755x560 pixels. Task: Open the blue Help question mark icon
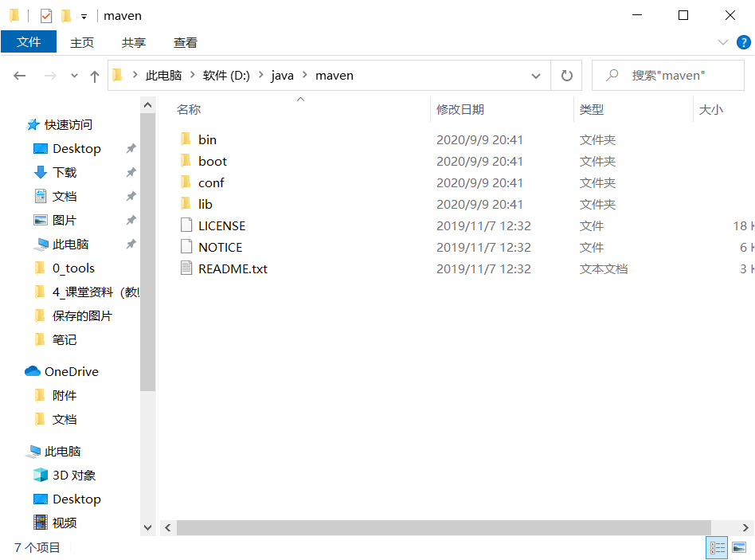click(x=743, y=42)
